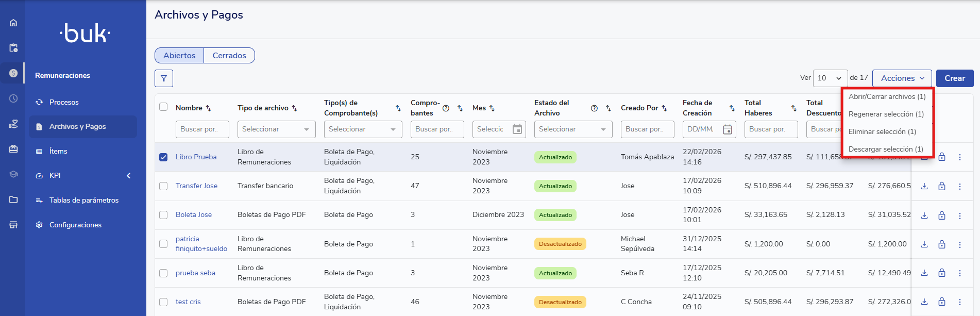
Task: Click help icon beside Estado del Archivo
Action: (x=594, y=108)
